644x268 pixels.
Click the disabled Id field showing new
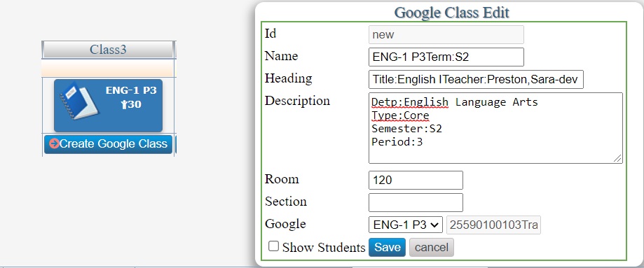(446, 34)
